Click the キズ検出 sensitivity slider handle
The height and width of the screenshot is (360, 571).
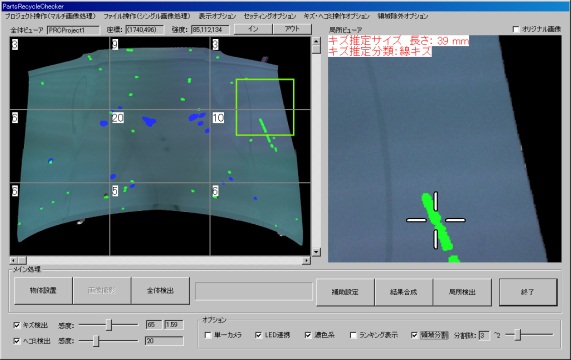click(x=109, y=325)
